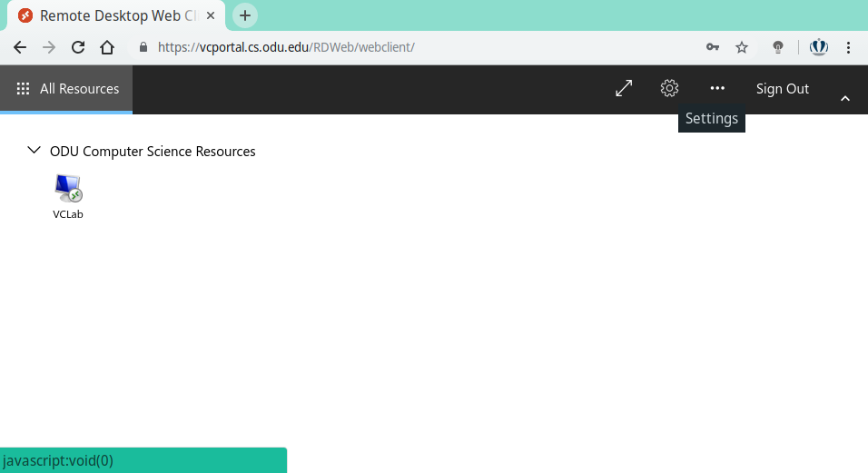Viewport: 868px width, 473px height.
Task: Collapse the top navigation bar with the caret
Action: tap(845, 99)
